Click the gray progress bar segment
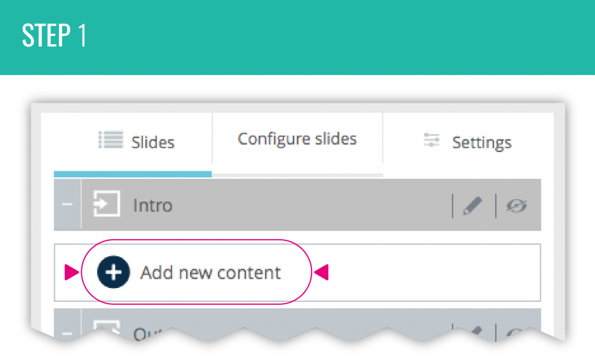This screenshot has width=595, height=364. (297, 174)
